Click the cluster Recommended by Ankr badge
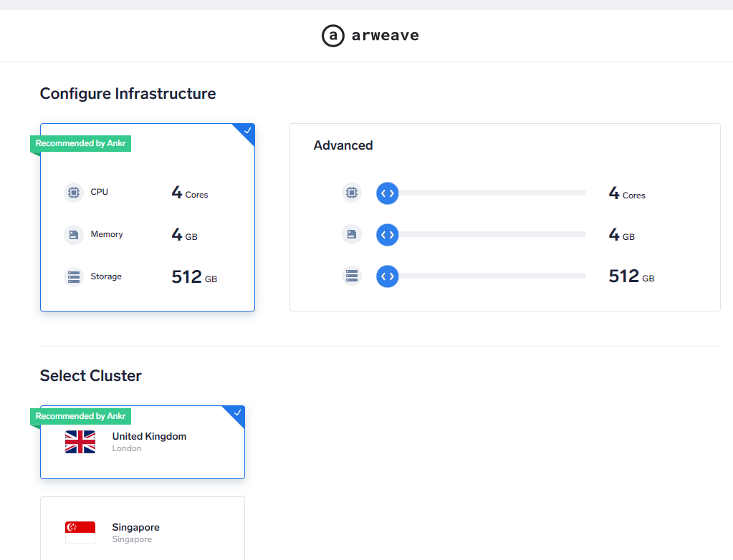This screenshot has width=733, height=560. click(80, 416)
